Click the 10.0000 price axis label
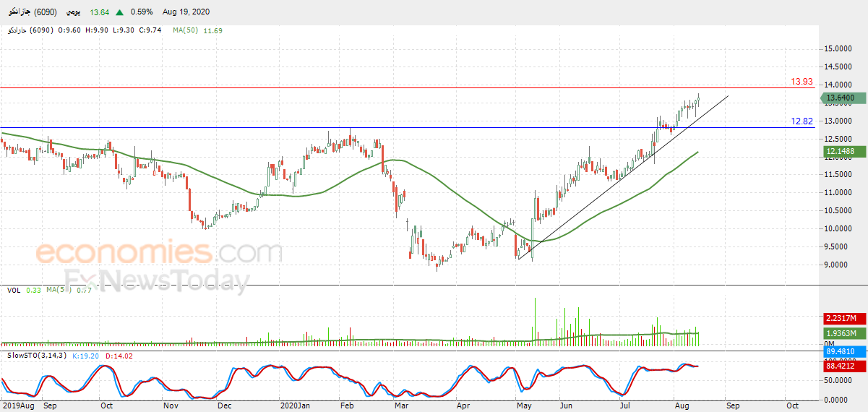This screenshot has height=412, width=868. (x=838, y=229)
